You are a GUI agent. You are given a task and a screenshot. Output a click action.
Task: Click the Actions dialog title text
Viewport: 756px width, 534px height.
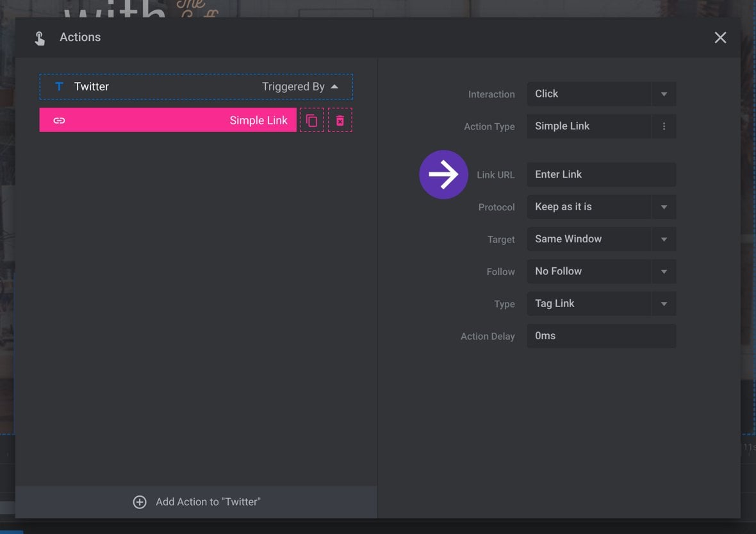point(80,37)
